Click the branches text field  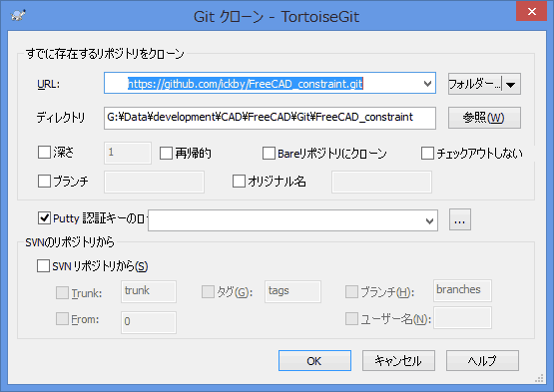(x=462, y=290)
